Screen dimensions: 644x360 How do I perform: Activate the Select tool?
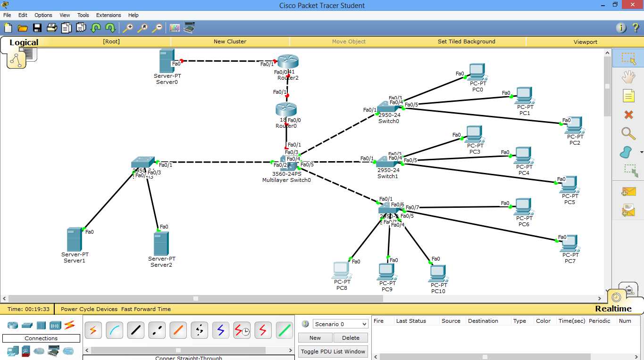pyautogui.click(x=628, y=58)
